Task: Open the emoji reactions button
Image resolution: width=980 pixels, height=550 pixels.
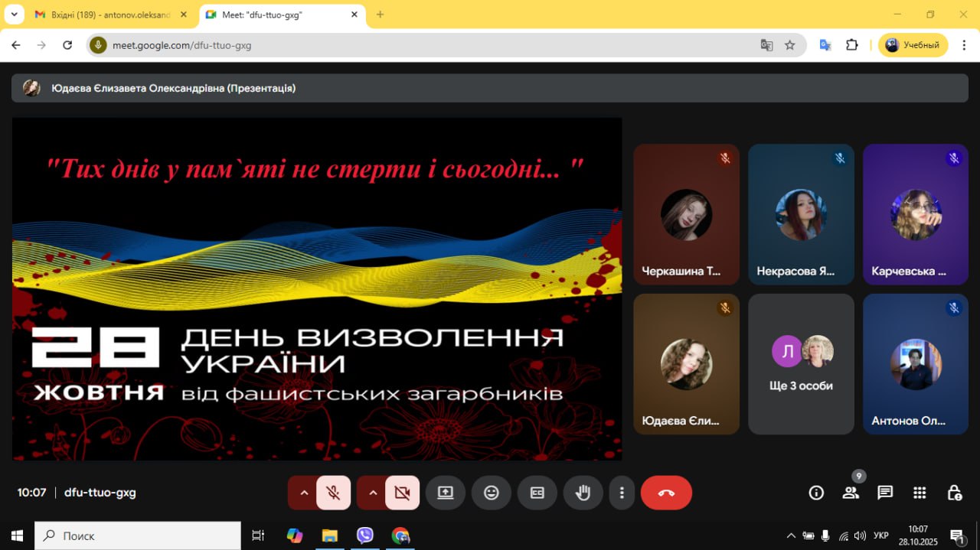Action: [492, 493]
